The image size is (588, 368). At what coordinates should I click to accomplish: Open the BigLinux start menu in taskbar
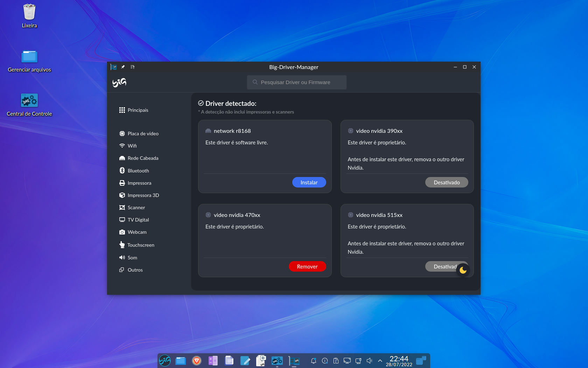165,361
